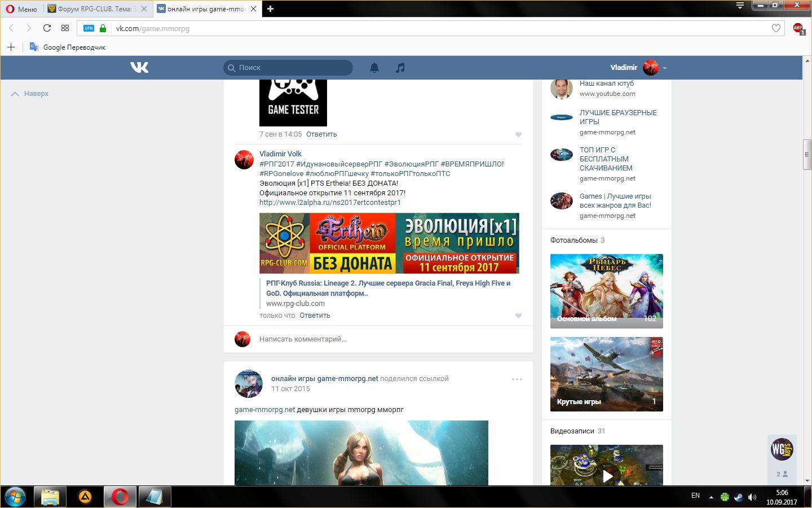Open Vladimir Volk commenter profile name
The height and width of the screenshot is (508, 812).
(x=280, y=154)
